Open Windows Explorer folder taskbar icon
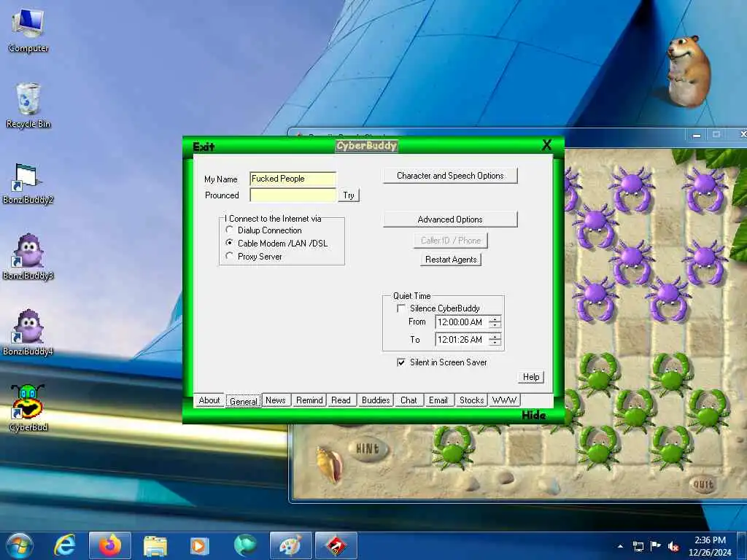The height and width of the screenshot is (560, 747). [x=155, y=545]
